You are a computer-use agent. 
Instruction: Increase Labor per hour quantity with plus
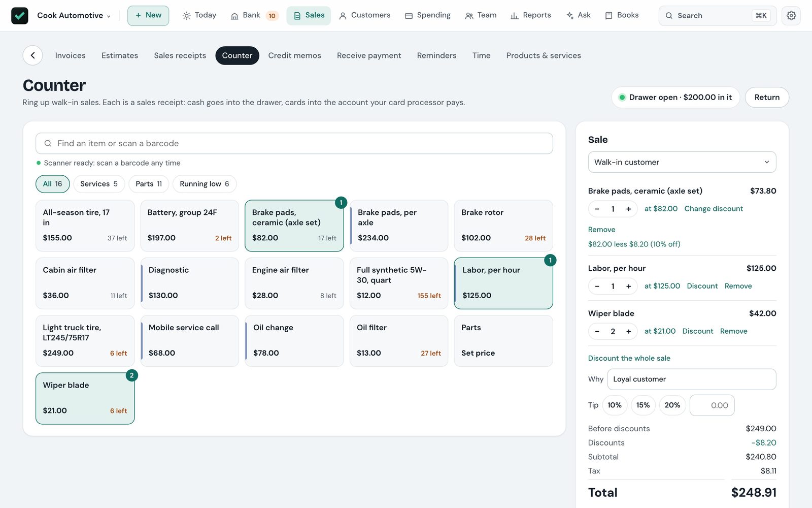tap(628, 286)
